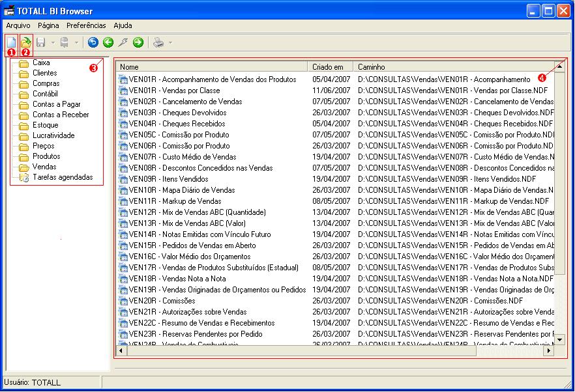This screenshot has height=392, width=575.
Task: Click the Open folder icon in toolbar
Action: [x=25, y=42]
